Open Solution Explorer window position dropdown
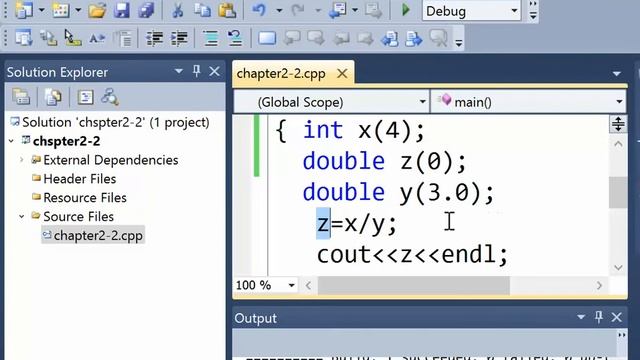Image resolution: width=640 pixels, height=360 pixels. click(x=179, y=71)
